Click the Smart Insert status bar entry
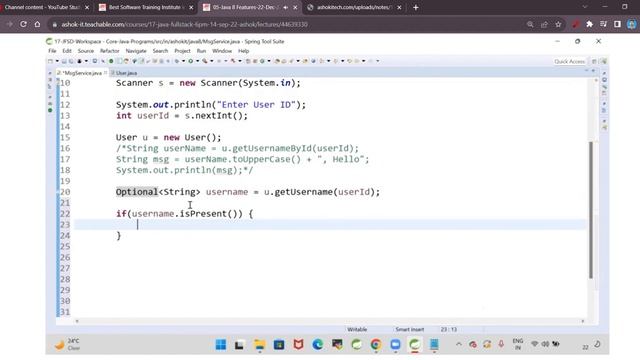Viewport: 640px width, 360px height. (x=409, y=329)
